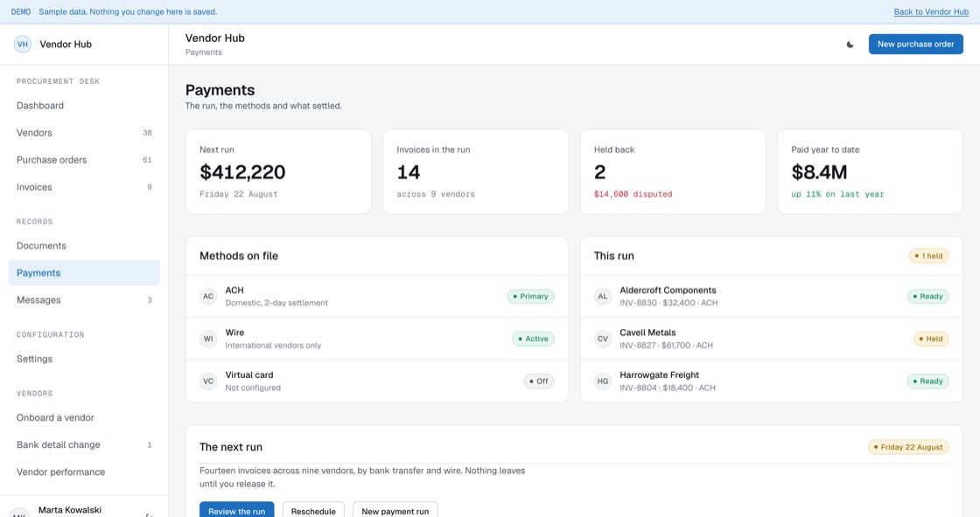The height and width of the screenshot is (517, 980).
Task: Click the 1 held badge in This run
Action: [x=928, y=255]
